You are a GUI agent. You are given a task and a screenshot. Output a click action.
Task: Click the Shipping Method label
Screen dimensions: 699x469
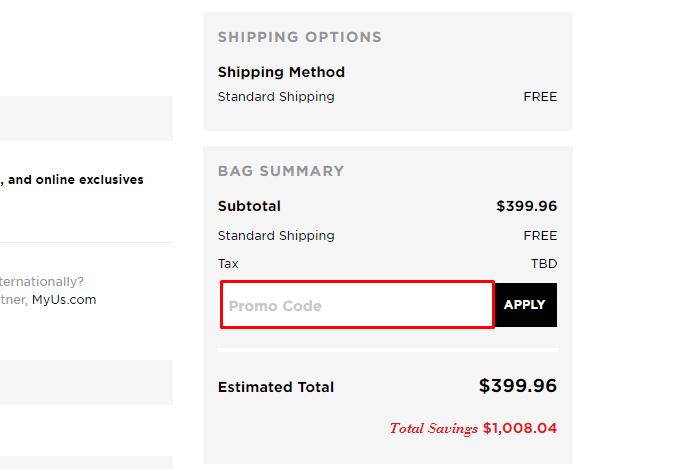281,72
